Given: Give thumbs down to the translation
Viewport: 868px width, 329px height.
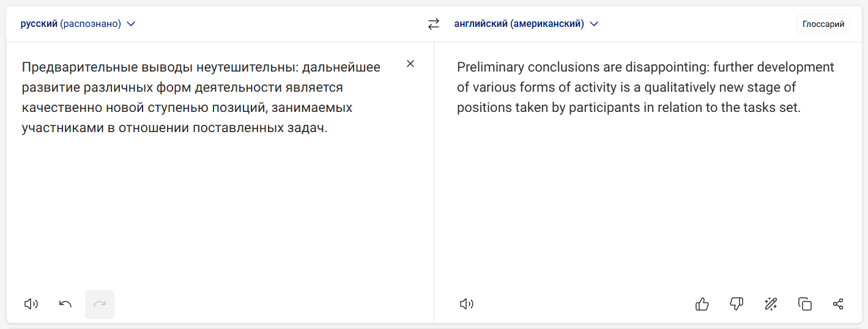Looking at the screenshot, I should 736,304.
